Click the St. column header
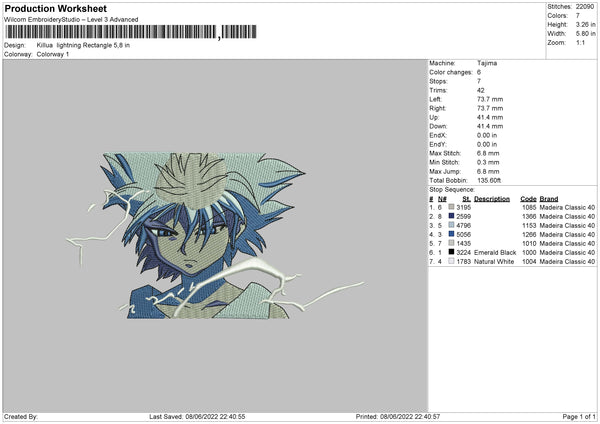The height and width of the screenshot is (424, 600). [466, 199]
